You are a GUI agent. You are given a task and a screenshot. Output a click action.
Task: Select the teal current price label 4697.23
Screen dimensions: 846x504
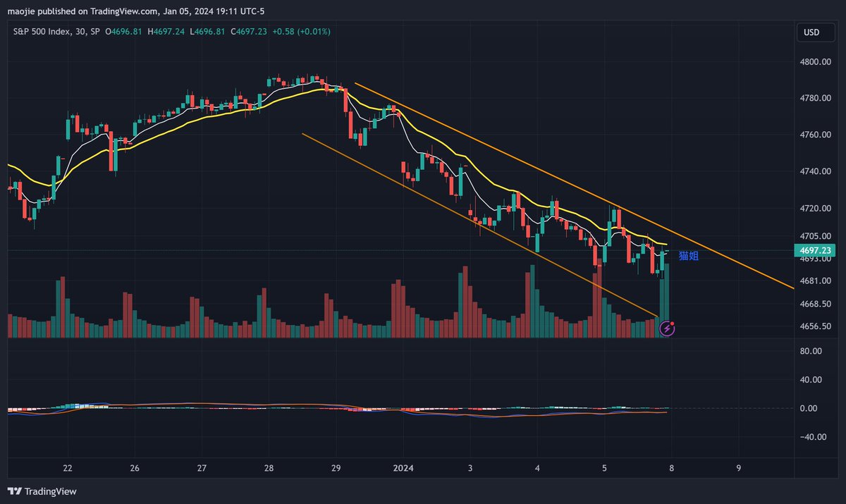(815, 250)
